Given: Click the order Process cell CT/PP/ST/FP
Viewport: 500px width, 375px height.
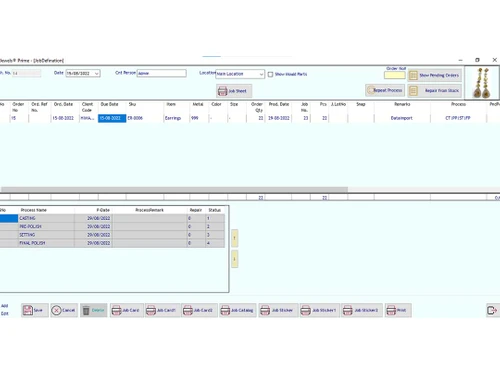Looking at the screenshot, I should click(x=458, y=118).
